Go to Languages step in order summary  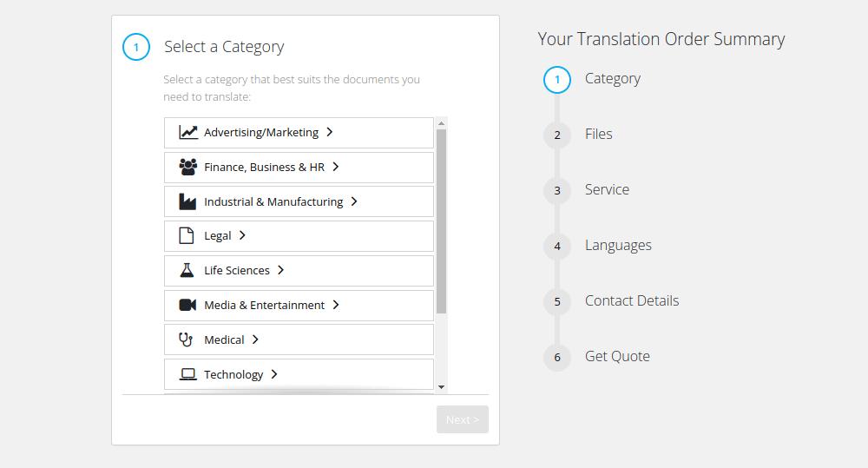618,246
